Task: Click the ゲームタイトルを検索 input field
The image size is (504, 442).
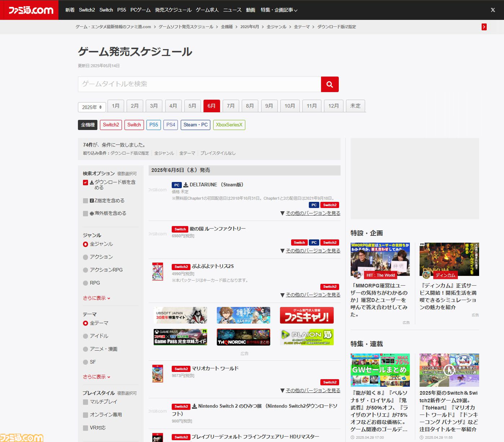Action: click(x=200, y=84)
